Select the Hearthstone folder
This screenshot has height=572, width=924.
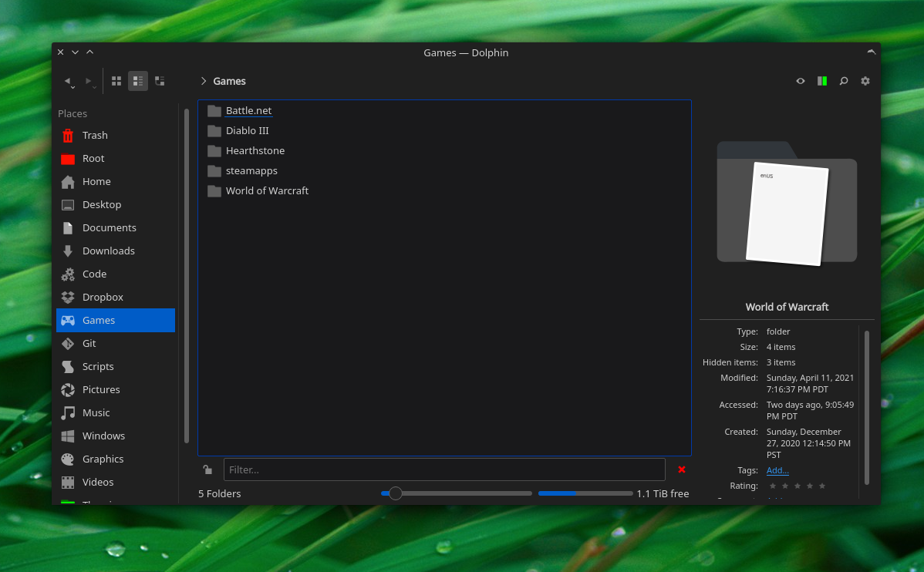click(x=246, y=151)
